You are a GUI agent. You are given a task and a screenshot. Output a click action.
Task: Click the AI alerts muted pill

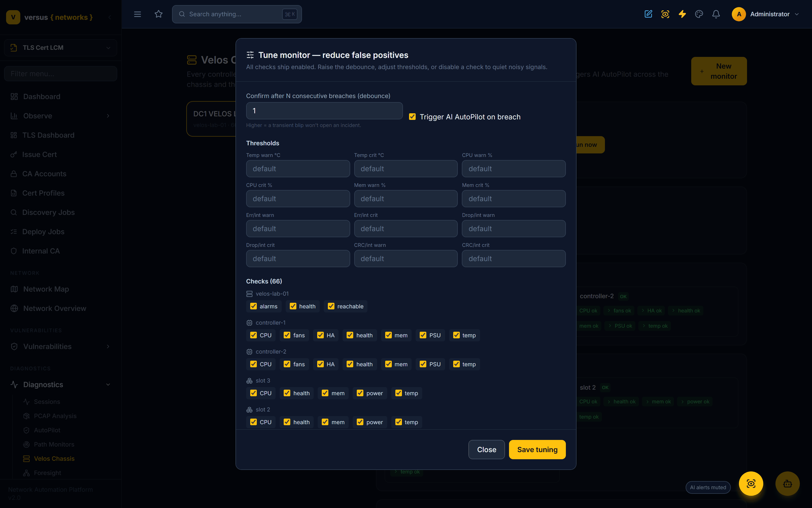(x=708, y=487)
